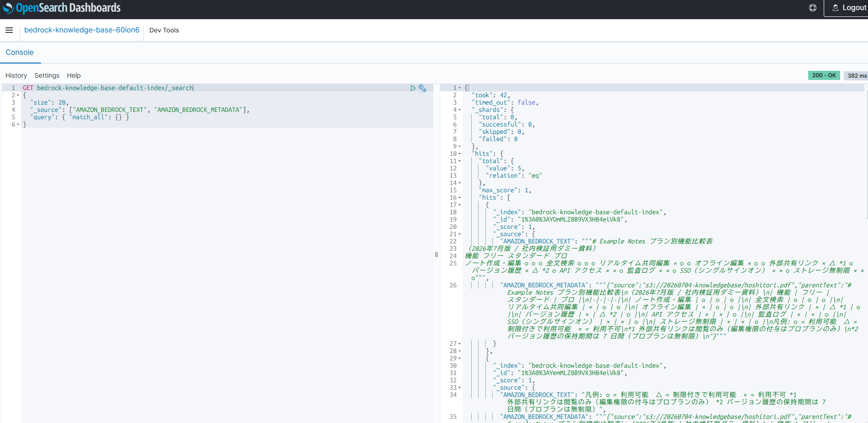Viewport: 868px width, 423px height.
Task: Click the Logout button
Action: coord(849,8)
